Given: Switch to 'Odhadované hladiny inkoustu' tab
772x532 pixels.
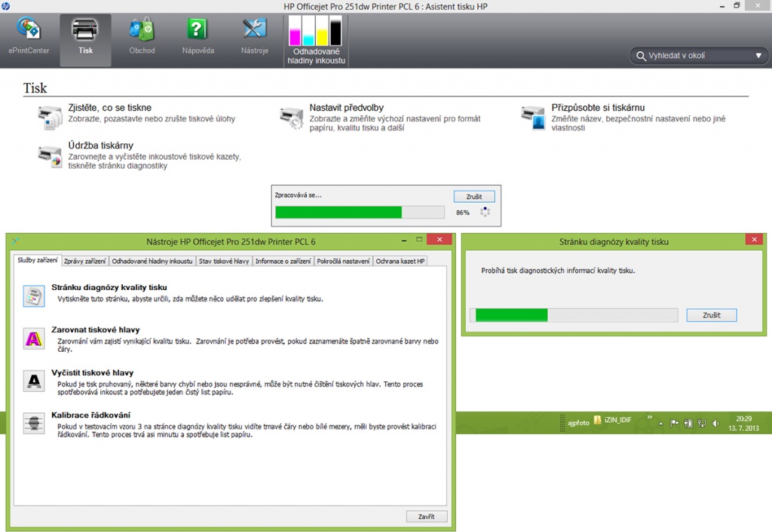Looking at the screenshot, I should click(x=152, y=261).
